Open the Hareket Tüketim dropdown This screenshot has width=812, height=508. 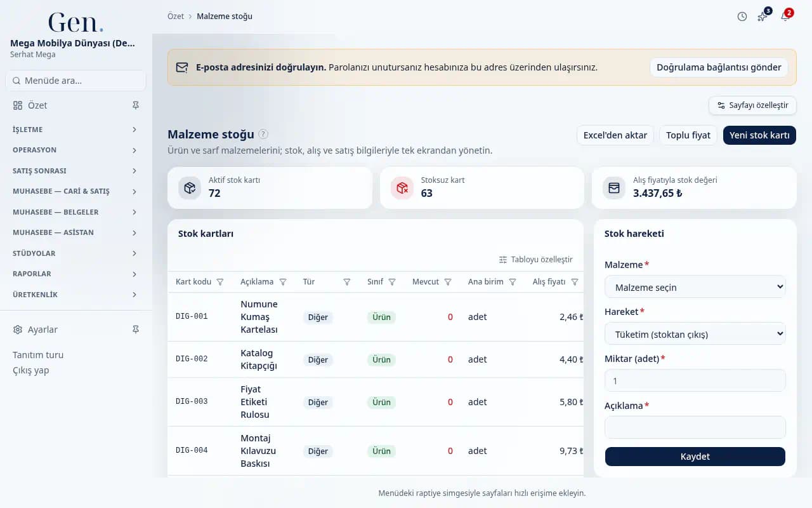click(695, 334)
